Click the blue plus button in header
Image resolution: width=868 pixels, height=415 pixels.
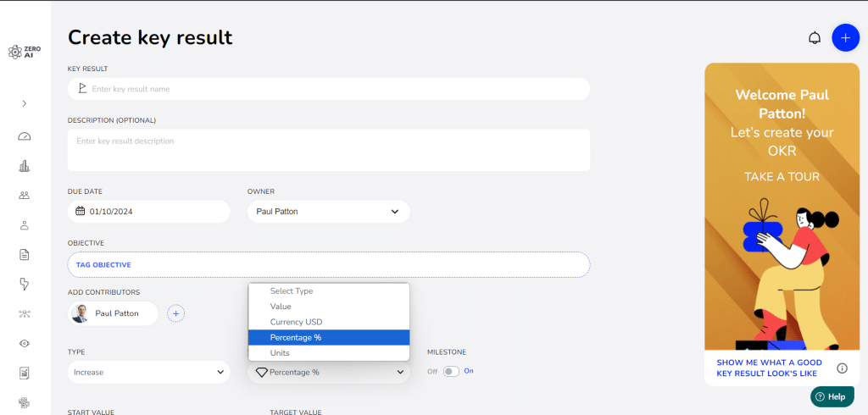845,38
